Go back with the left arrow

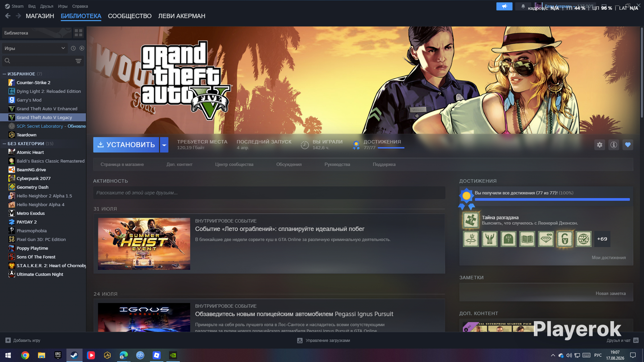8,16
